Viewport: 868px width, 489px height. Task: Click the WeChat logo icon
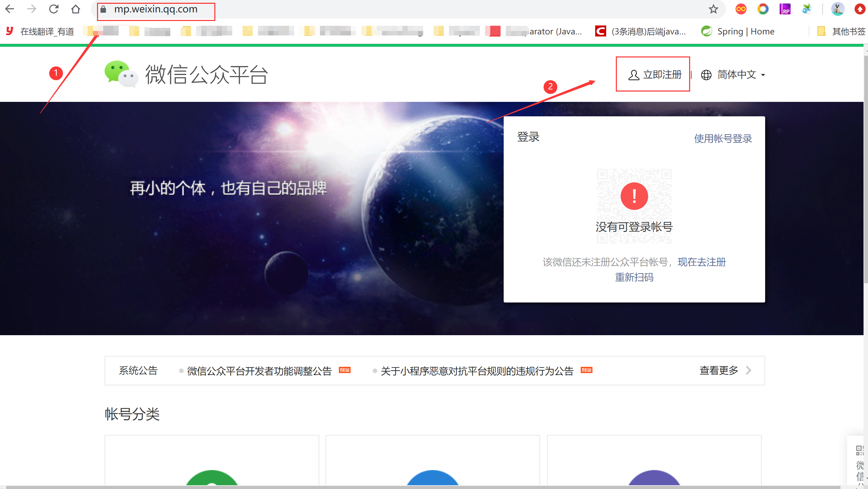pyautogui.click(x=121, y=74)
